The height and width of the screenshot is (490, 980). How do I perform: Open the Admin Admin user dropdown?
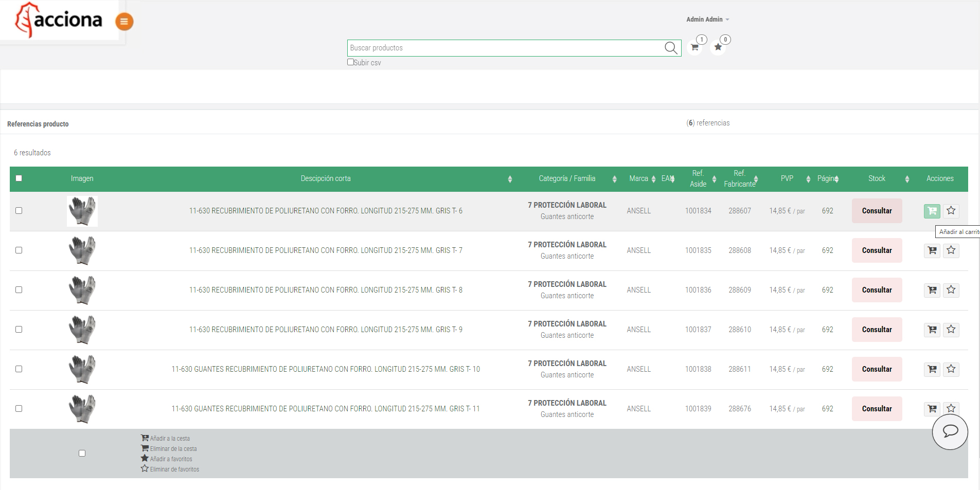tap(707, 20)
